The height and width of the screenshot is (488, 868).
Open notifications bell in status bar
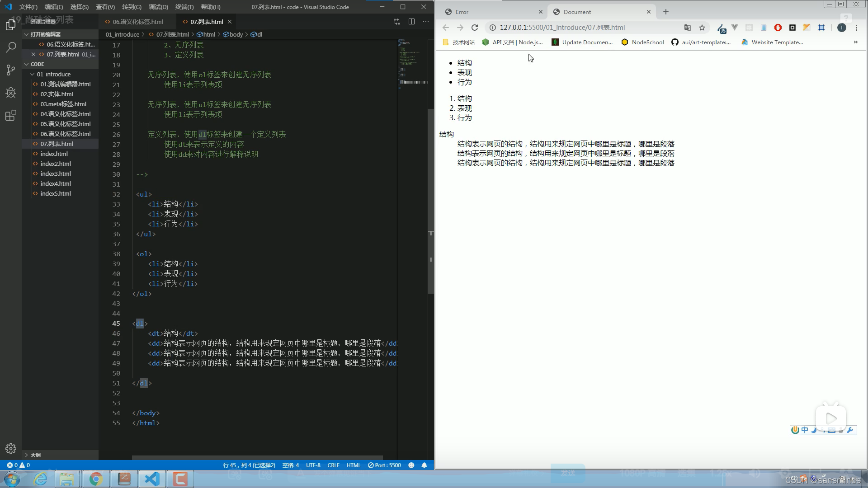tap(424, 465)
